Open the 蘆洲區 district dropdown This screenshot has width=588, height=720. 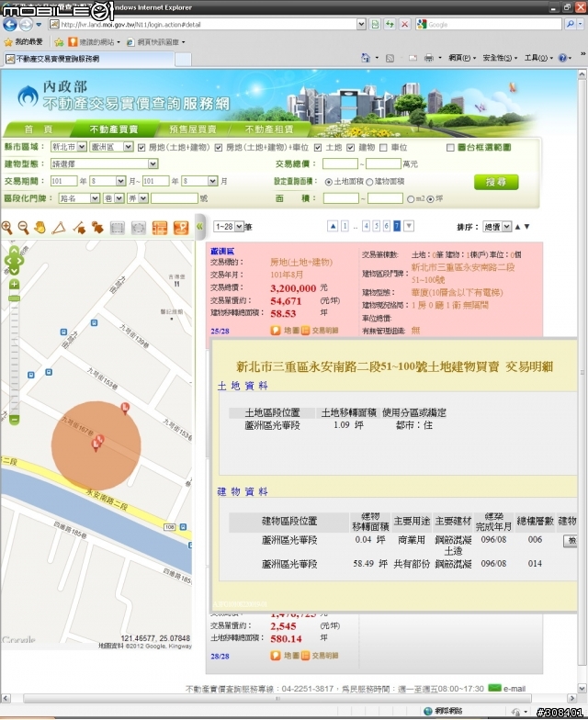(112, 147)
